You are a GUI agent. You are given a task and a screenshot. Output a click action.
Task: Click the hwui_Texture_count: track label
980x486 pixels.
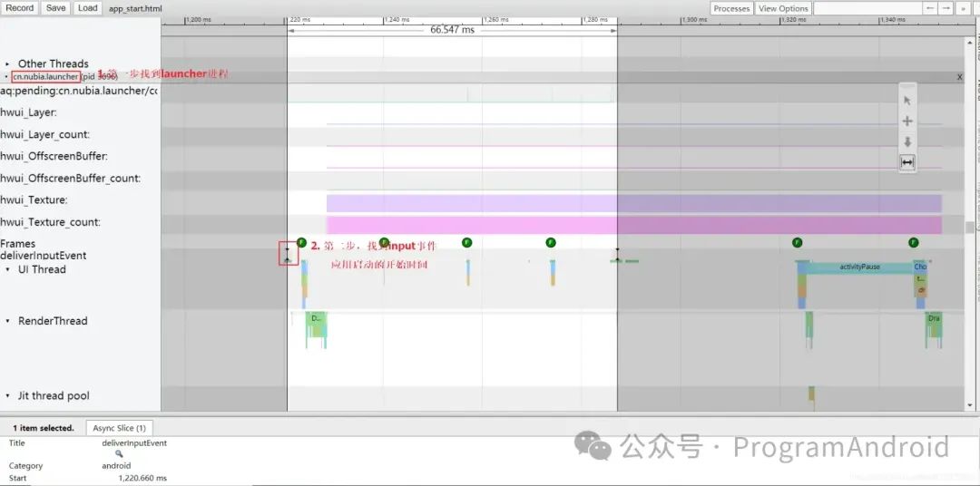pos(50,222)
